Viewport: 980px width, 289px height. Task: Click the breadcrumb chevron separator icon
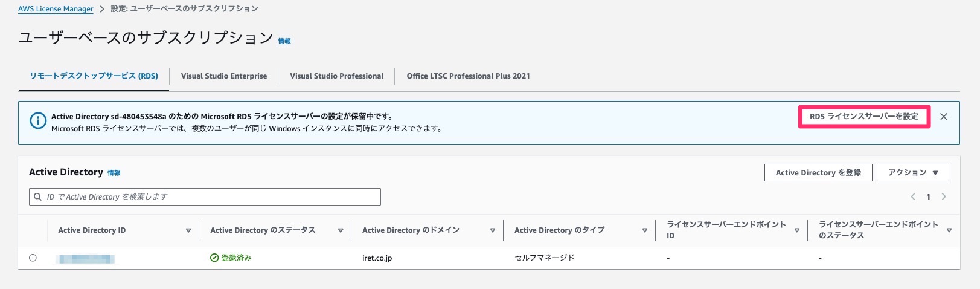coord(102,9)
